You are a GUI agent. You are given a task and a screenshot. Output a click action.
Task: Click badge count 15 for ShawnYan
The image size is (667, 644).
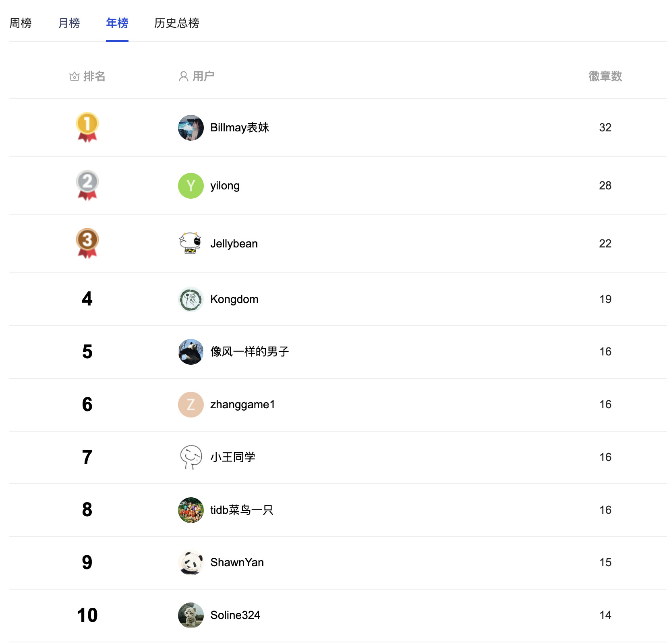(605, 562)
